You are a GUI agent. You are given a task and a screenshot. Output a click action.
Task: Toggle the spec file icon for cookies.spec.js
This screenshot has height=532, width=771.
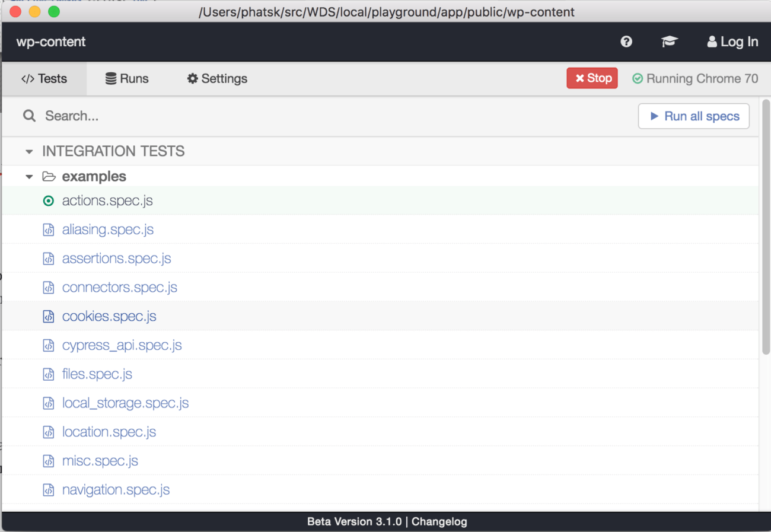click(48, 316)
